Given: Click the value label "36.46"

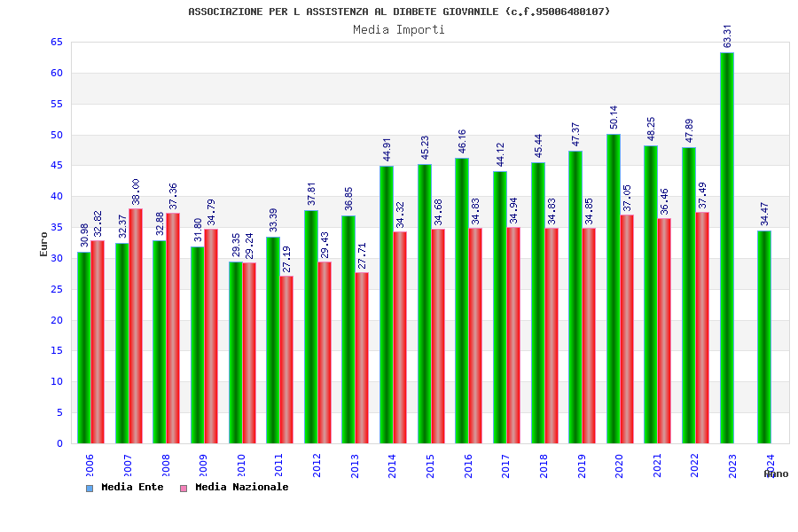Looking at the screenshot, I should [664, 201].
